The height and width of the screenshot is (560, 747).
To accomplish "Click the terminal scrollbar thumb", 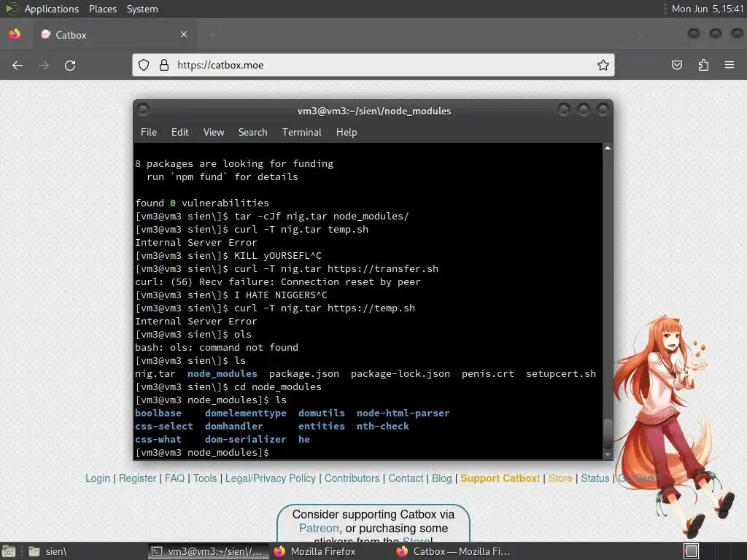I will 608,433.
